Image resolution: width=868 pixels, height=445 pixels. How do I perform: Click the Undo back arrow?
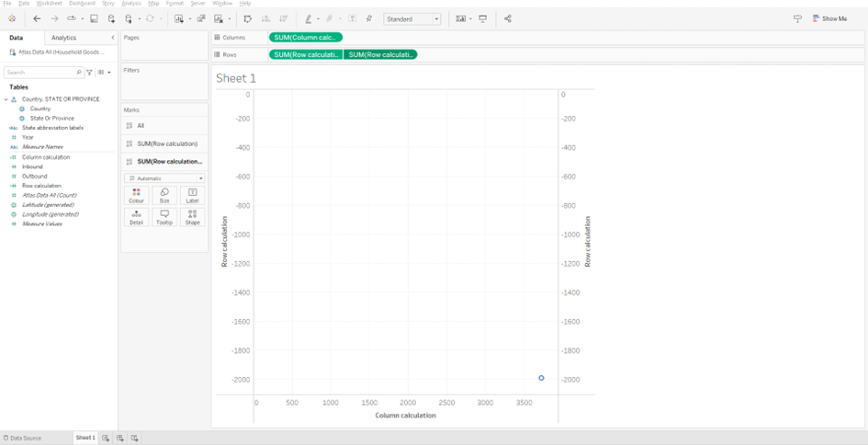pyautogui.click(x=37, y=18)
